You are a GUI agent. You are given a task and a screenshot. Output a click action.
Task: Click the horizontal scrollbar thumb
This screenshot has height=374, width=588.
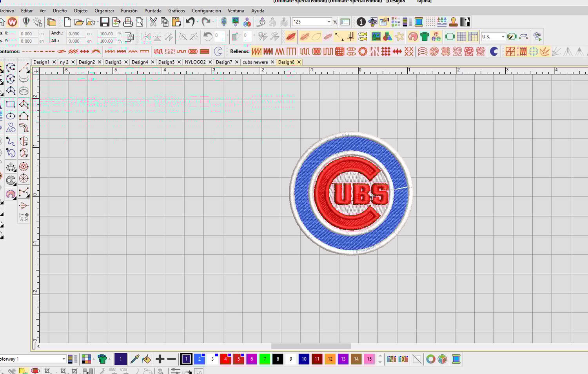pos(311,346)
